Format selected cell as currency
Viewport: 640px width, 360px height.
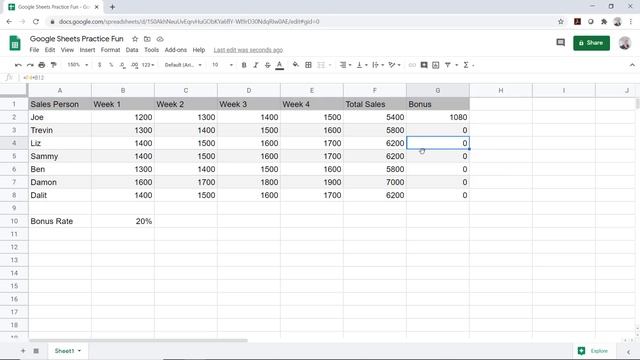coord(100,65)
